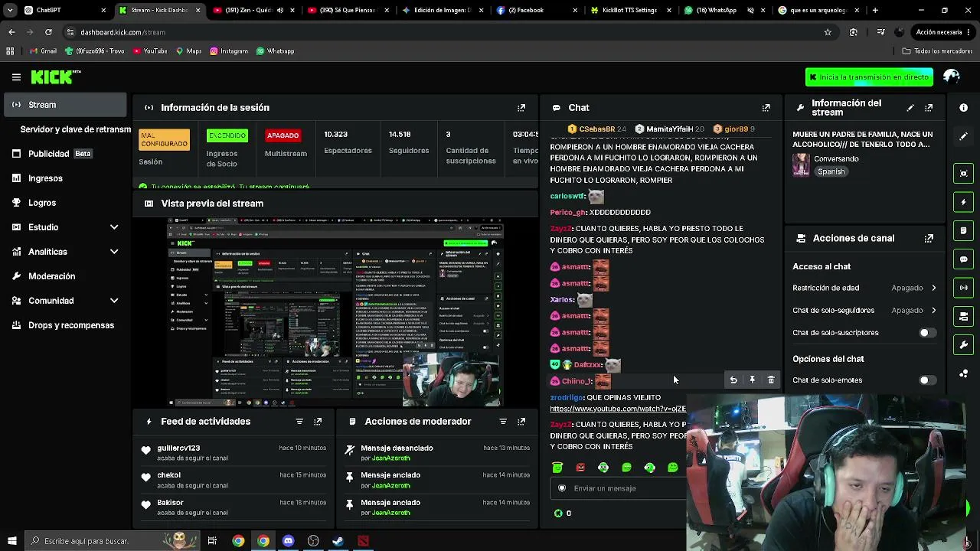The image size is (980, 551).
Task: Pop out the Acciones de moderador panel
Action: (521, 422)
